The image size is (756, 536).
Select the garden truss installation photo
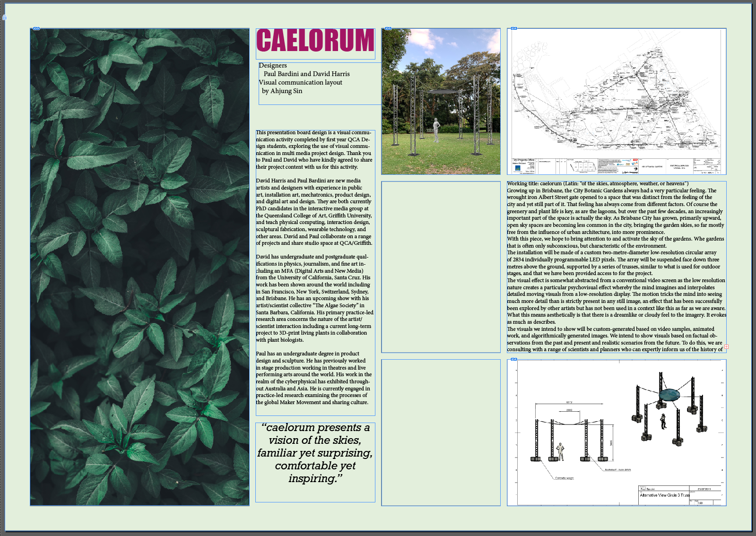point(441,101)
